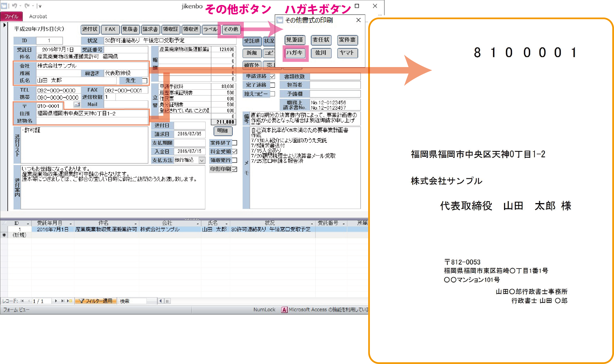Screen dimensions: 614x364
Task: Open the 会社 column filter dropdown
Action: (198, 224)
